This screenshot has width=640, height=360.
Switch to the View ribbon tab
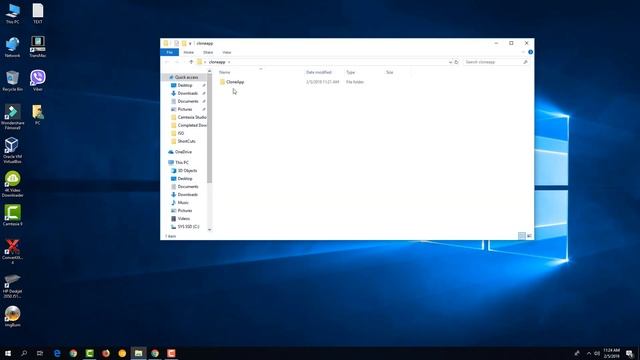click(227, 52)
